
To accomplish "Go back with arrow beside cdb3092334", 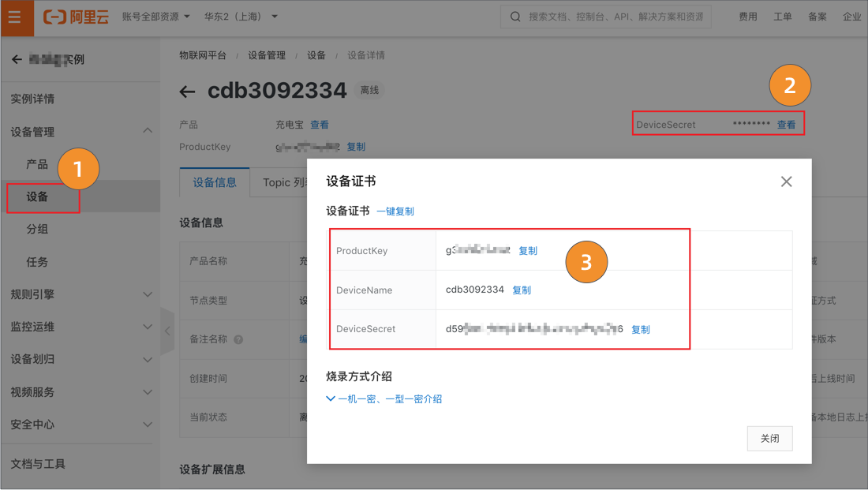I will pyautogui.click(x=187, y=92).
